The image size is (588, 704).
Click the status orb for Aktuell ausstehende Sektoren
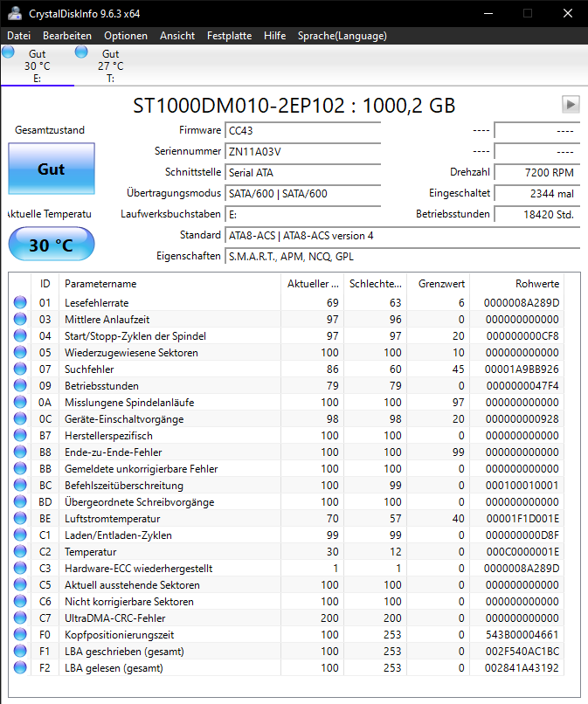pyautogui.click(x=20, y=584)
